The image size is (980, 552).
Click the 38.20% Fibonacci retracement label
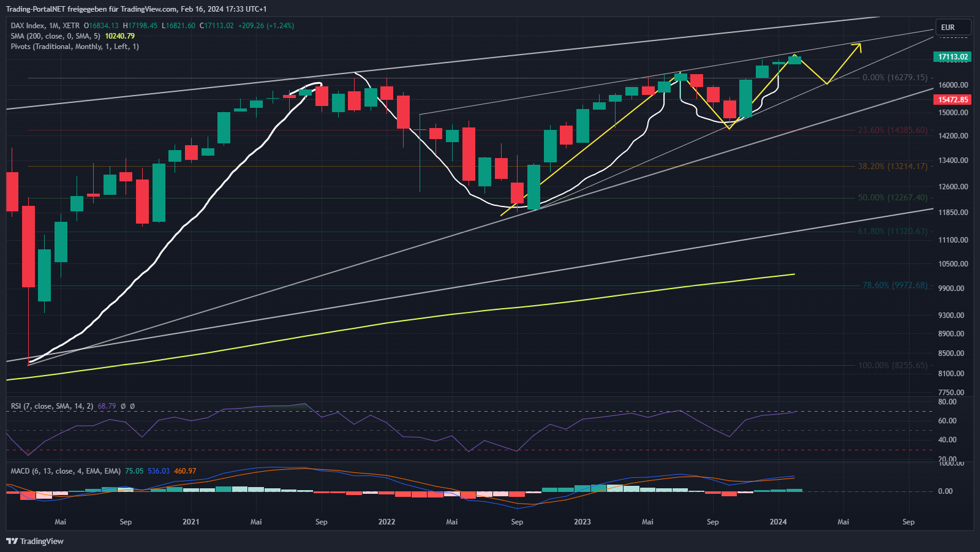(x=892, y=166)
